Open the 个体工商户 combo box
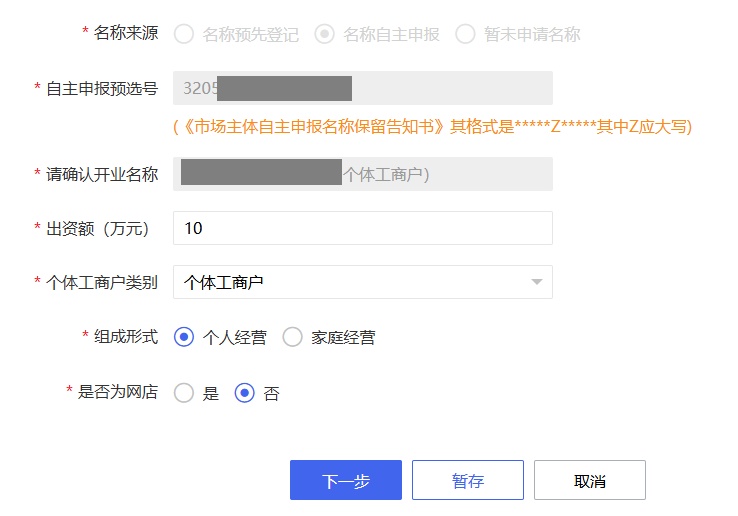Viewport: 738px width, 516px height. pyautogui.click(x=363, y=282)
